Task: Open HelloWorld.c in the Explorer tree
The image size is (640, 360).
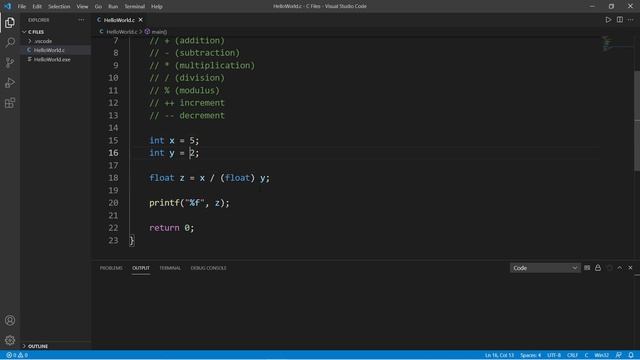Action: [x=49, y=50]
